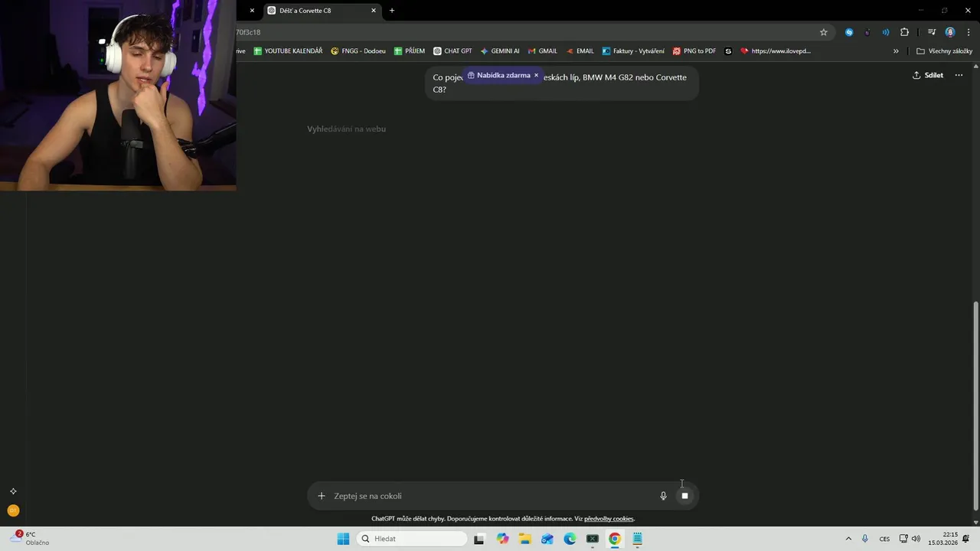Click the ChatGPT page vertical scrollbar
Screen dimensions: 980x551
[x=975, y=406]
